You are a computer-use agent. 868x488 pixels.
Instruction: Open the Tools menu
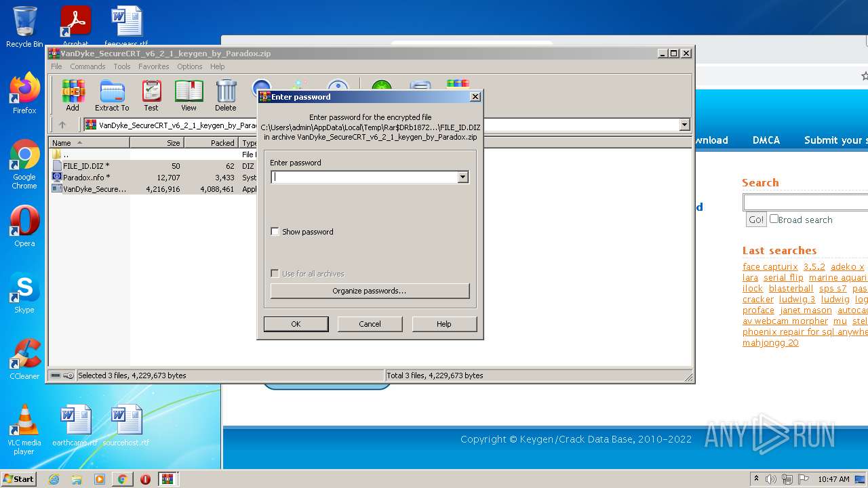(122, 66)
